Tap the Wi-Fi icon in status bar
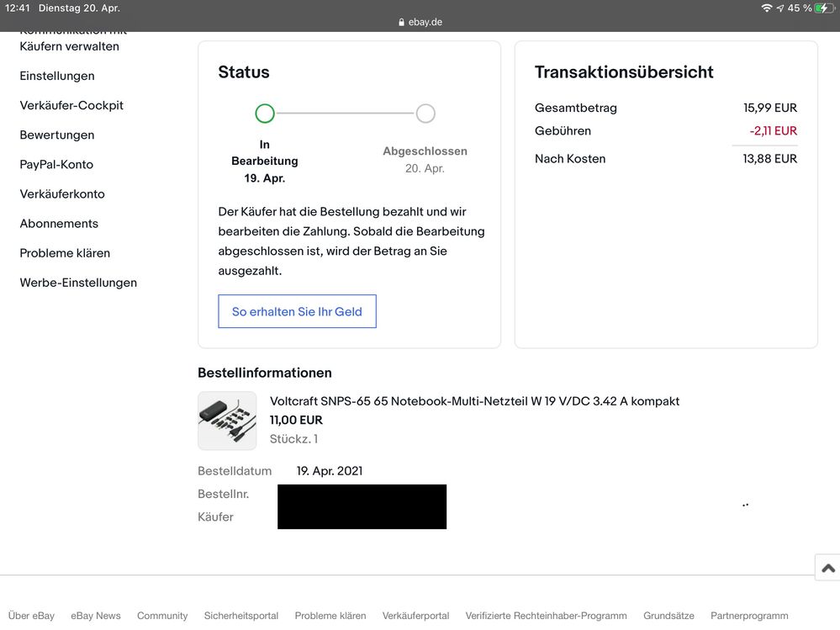Screen dimensions: 840x630 click(766, 8)
